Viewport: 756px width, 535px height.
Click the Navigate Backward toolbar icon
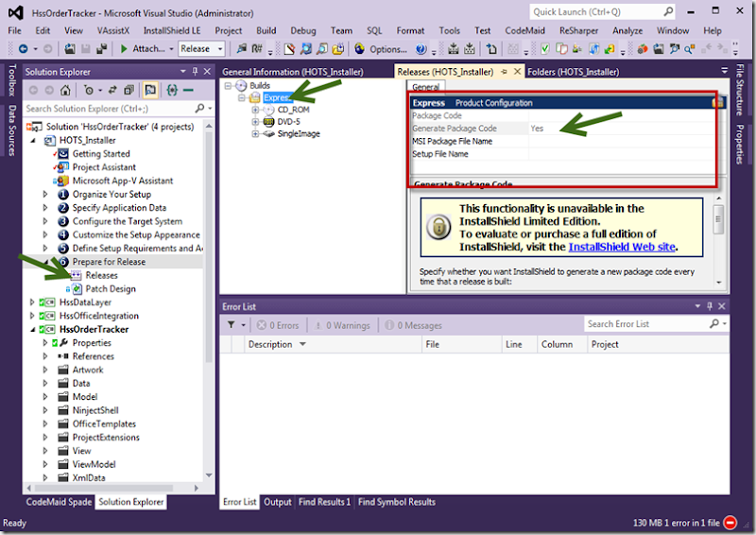point(23,49)
